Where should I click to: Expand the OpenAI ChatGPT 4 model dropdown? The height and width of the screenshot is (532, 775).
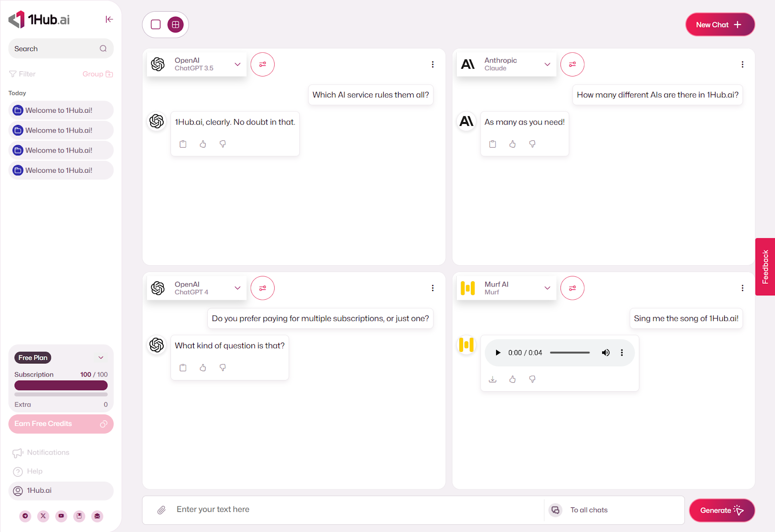click(x=197, y=288)
